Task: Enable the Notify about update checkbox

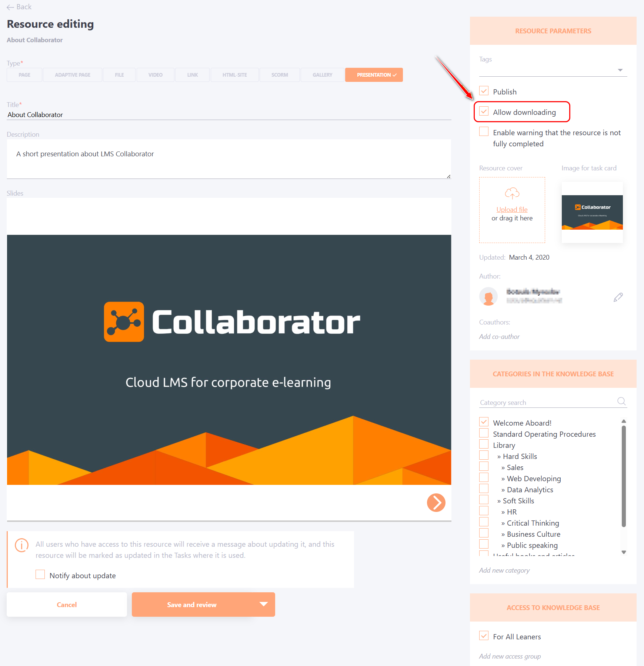Action: [40, 575]
